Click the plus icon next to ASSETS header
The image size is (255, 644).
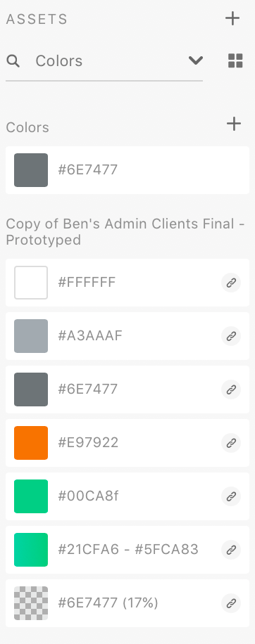tap(232, 18)
